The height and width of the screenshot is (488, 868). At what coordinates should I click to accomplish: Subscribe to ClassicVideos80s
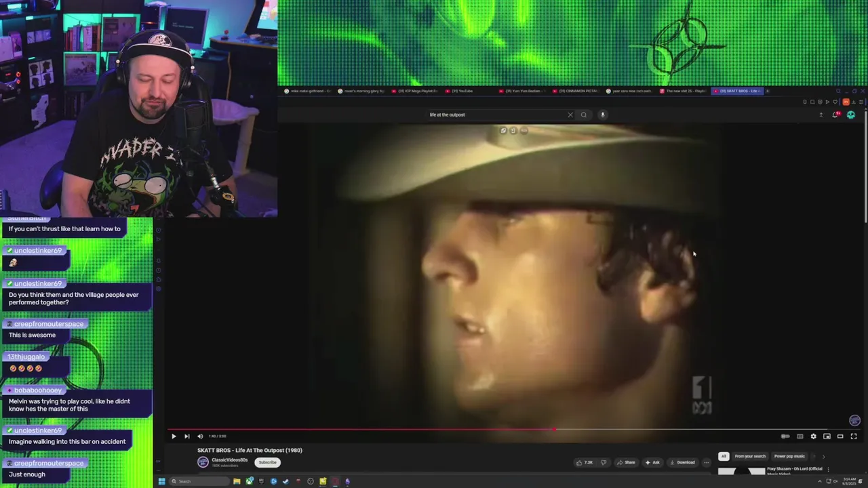[267, 462]
